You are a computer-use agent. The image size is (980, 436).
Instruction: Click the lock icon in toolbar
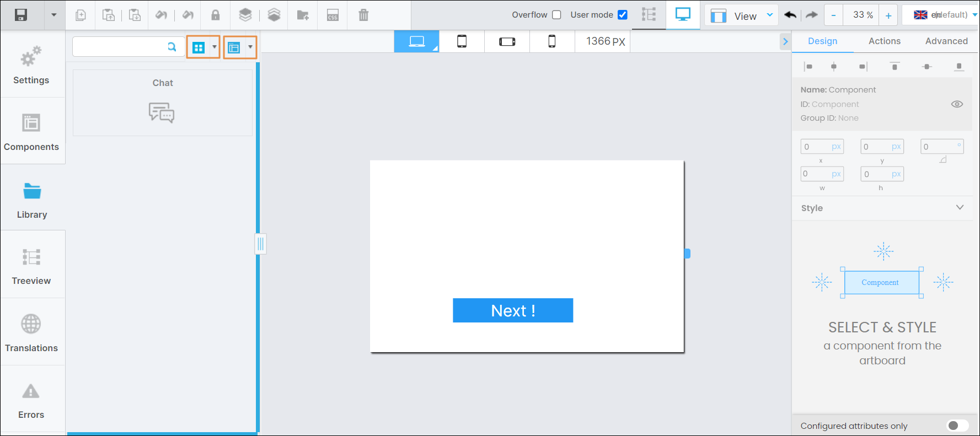216,15
